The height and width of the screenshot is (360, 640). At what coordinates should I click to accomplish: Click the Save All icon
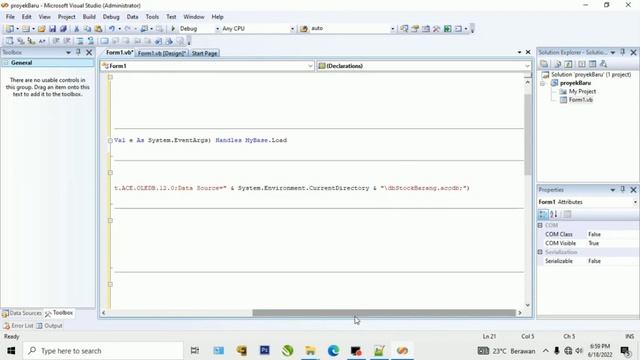[63, 29]
